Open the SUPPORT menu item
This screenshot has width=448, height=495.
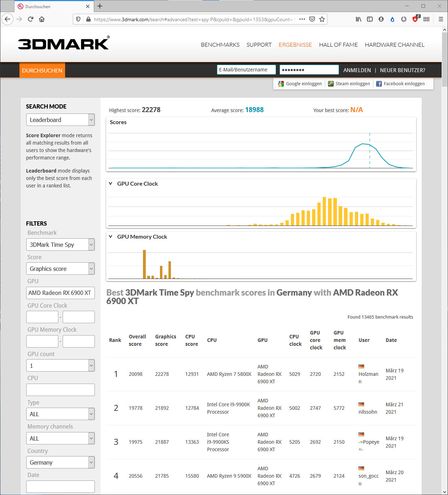259,45
